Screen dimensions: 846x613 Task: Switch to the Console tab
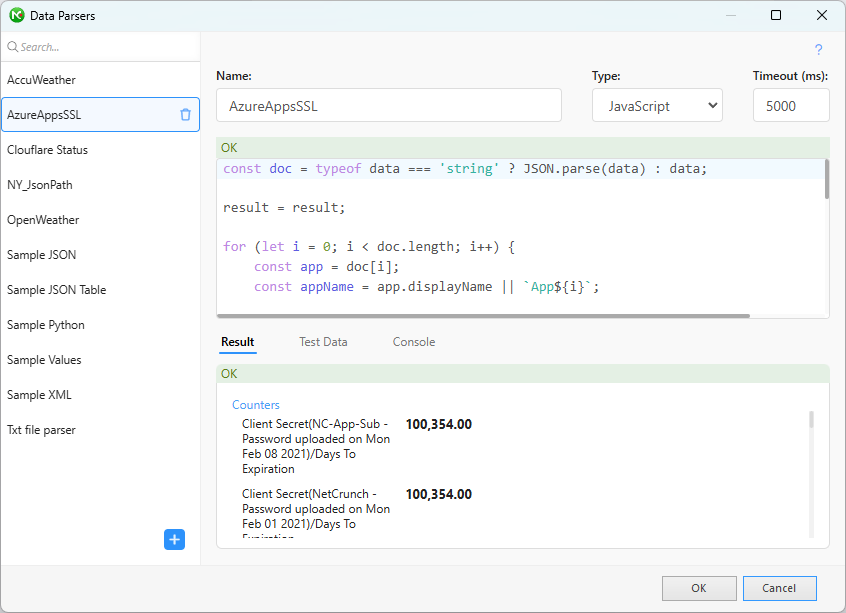coord(414,342)
